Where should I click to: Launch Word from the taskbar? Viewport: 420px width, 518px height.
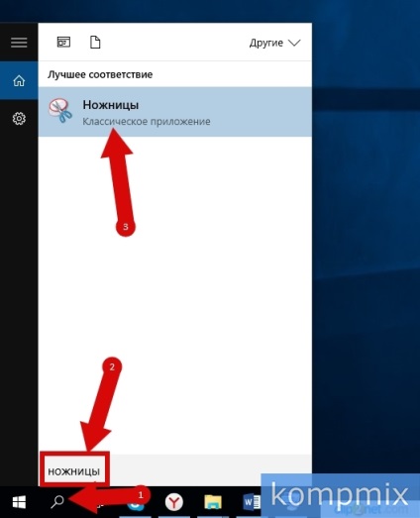(x=252, y=502)
